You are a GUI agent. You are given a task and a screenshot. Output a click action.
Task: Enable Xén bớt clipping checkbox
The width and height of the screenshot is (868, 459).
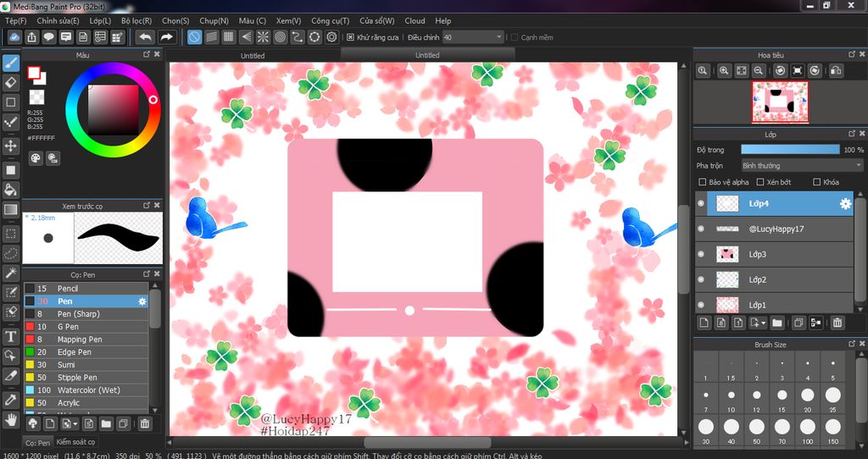click(x=760, y=182)
